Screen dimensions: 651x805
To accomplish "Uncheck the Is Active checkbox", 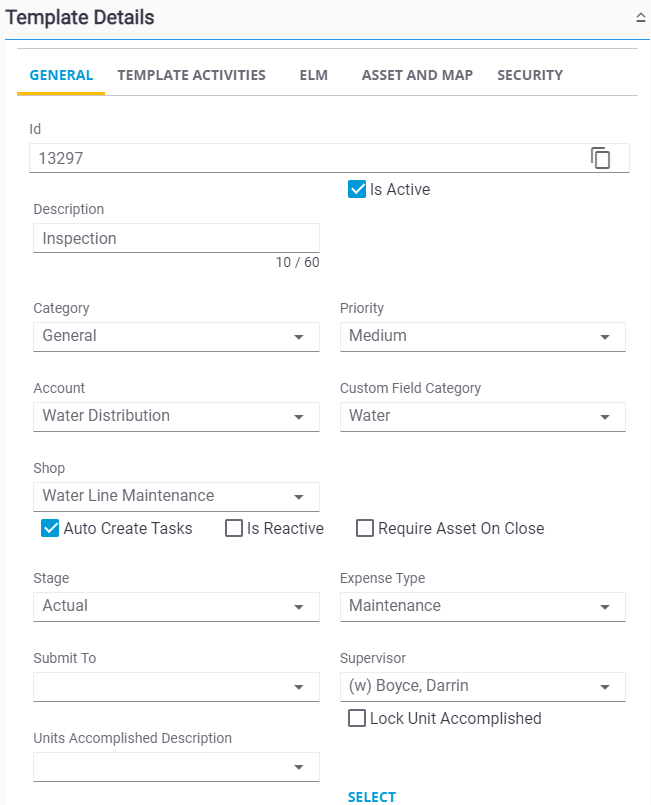I will [x=357, y=189].
